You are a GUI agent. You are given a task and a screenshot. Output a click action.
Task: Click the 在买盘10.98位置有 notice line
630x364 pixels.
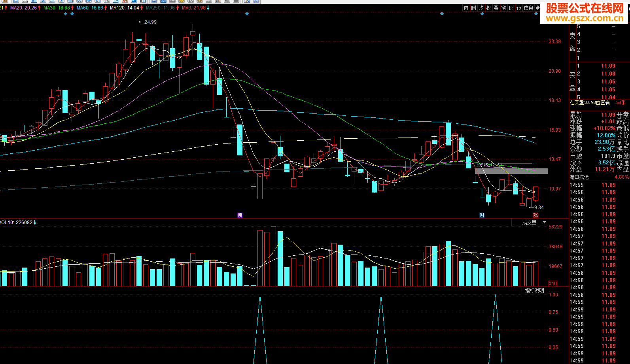click(x=590, y=102)
